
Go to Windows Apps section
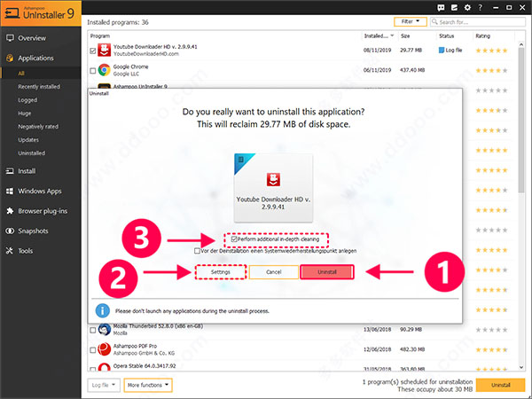click(41, 191)
